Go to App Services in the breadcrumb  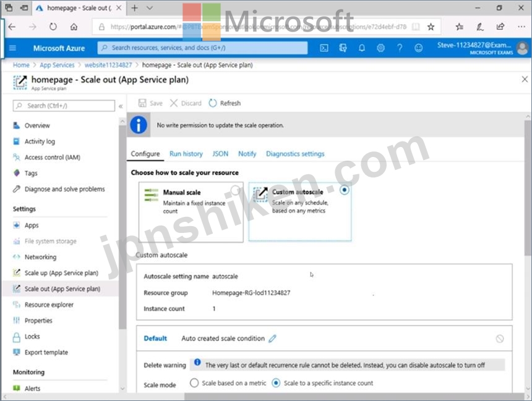click(x=57, y=65)
